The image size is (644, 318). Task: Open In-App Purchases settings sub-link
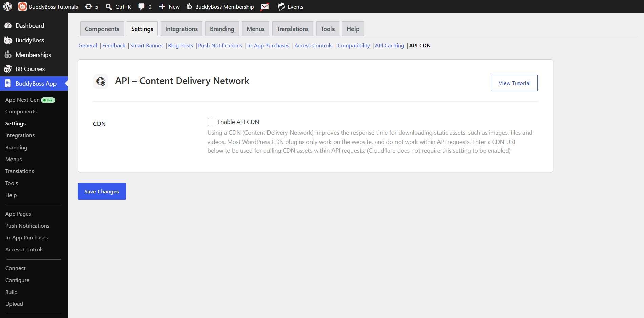pos(268,45)
